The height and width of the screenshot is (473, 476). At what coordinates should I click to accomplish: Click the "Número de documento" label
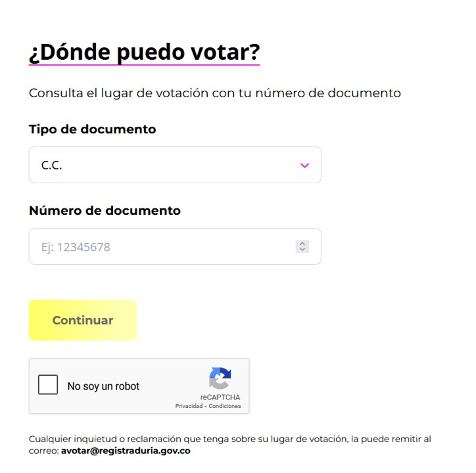105,211
